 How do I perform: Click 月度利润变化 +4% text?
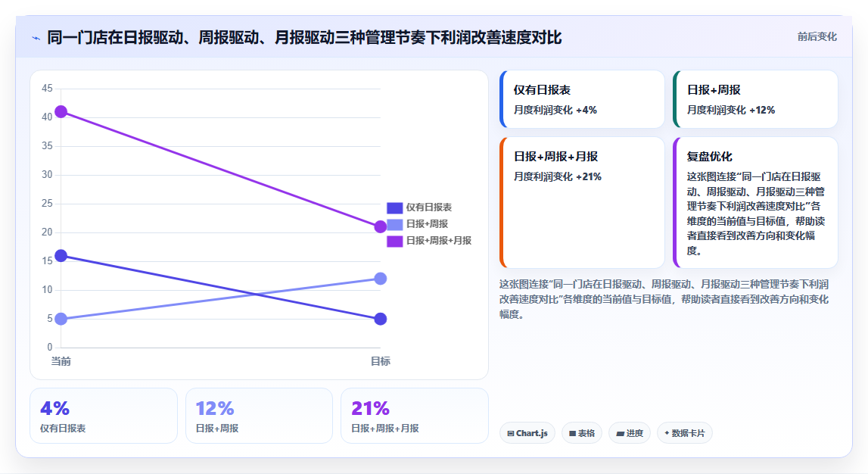pyautogui.click(x=555, y=111)
